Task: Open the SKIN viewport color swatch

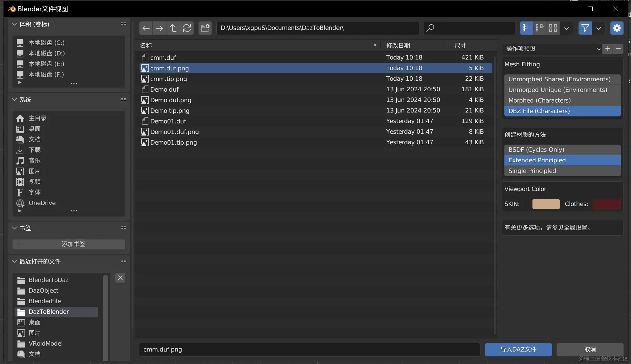Action: coord(546,204)
